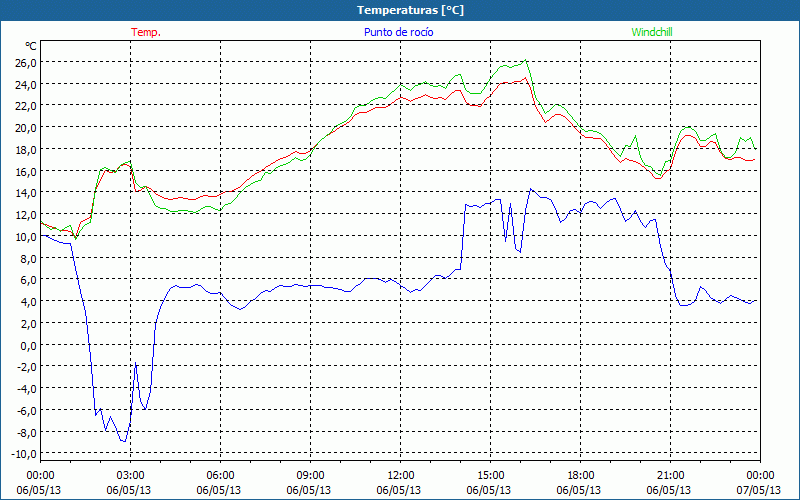Viewport: 800px width, 500px height.
Task: Click the 0,0 y-axis value
Action: [29, 345]
